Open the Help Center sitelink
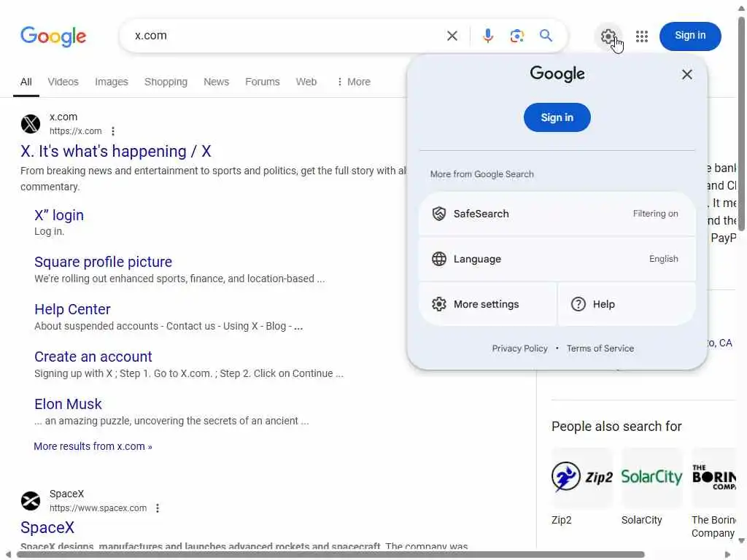The image size is (747, 560). (x=72, y=309)
